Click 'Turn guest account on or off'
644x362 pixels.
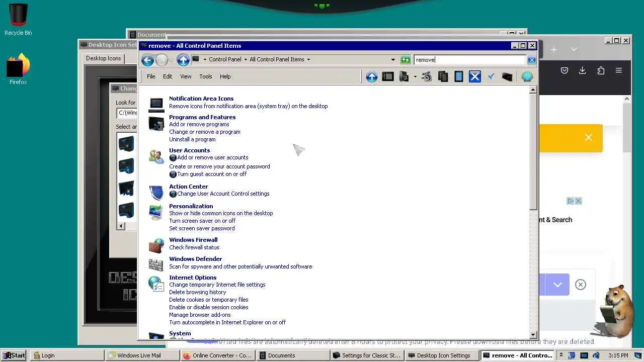pyautogui.click(x=212, y=174)
